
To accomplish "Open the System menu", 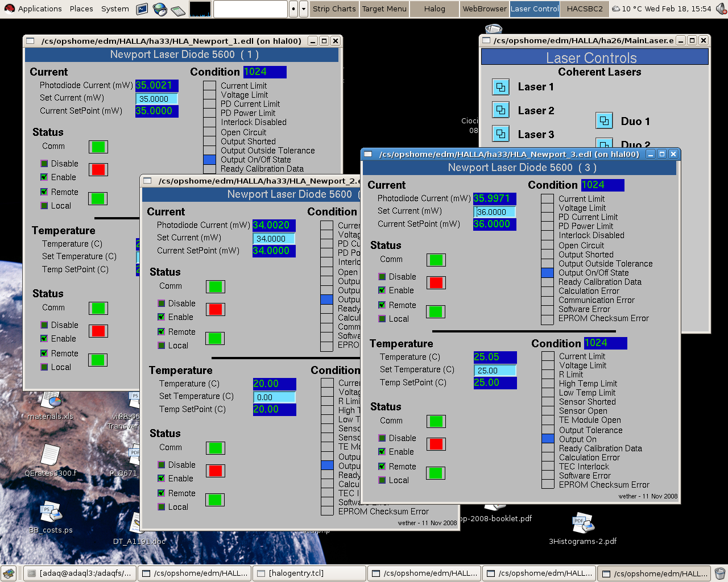I will click(115, 9).
